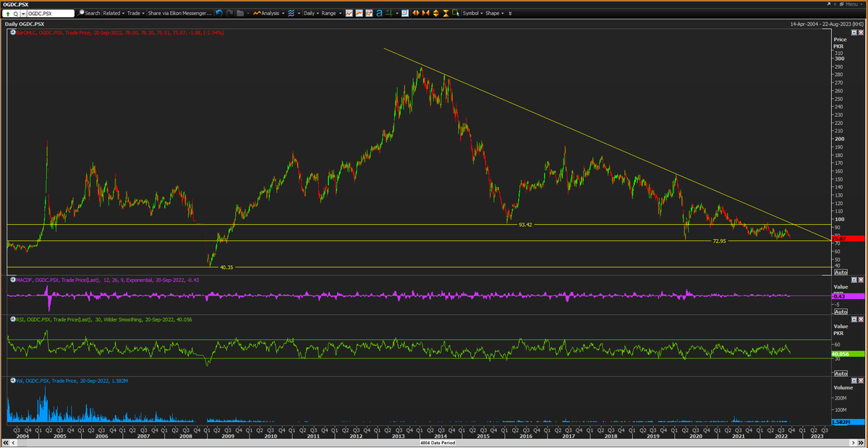Expand the Related dropdown

pos(113,13)
